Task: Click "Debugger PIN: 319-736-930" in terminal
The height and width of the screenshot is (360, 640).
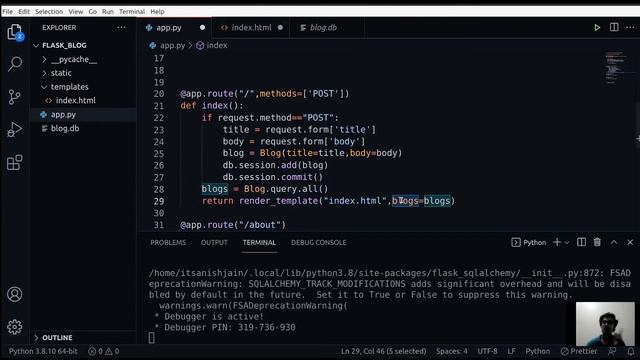Action: click(230, 327)
